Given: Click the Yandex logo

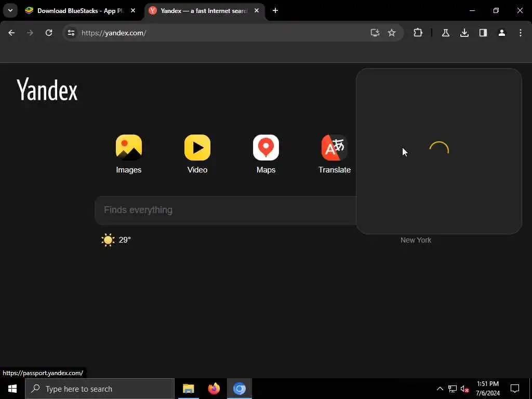Looking at the screenshot, I should (47, 89).
